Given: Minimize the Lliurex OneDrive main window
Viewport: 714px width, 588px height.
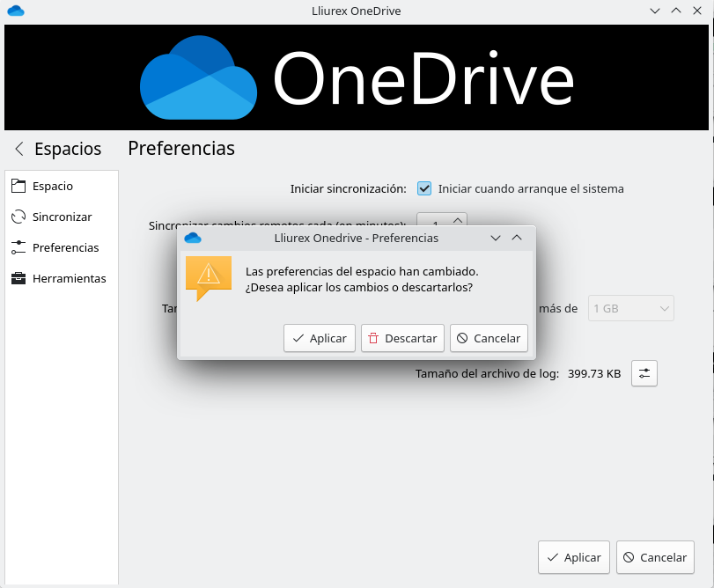Looking at the screenshot, I should tap(655, 11).
